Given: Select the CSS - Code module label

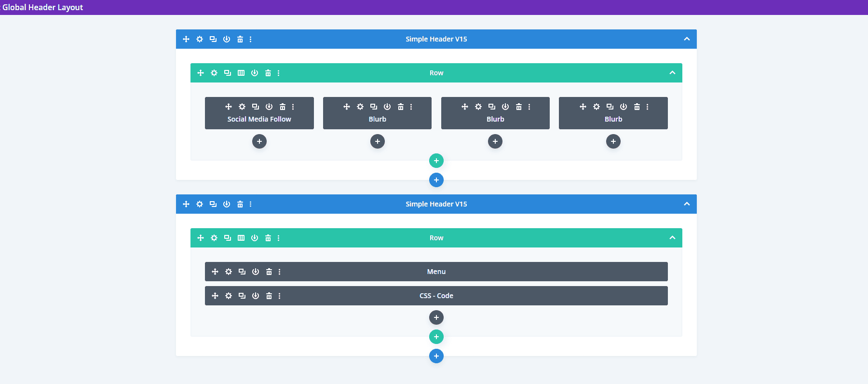Looking at the screenshot, I should 436,296.
